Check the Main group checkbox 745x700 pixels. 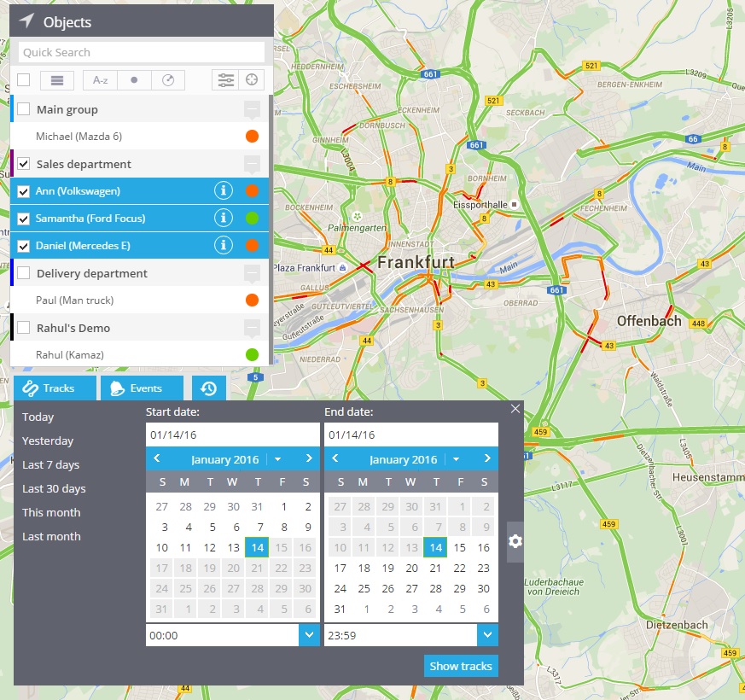(x=24, y=109)
